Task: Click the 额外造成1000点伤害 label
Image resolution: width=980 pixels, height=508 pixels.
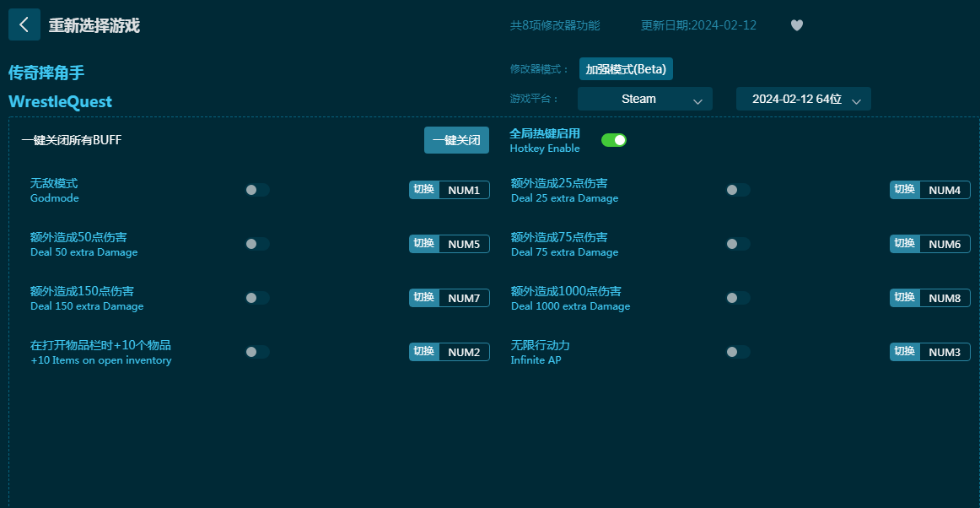Action: [566, 291]
